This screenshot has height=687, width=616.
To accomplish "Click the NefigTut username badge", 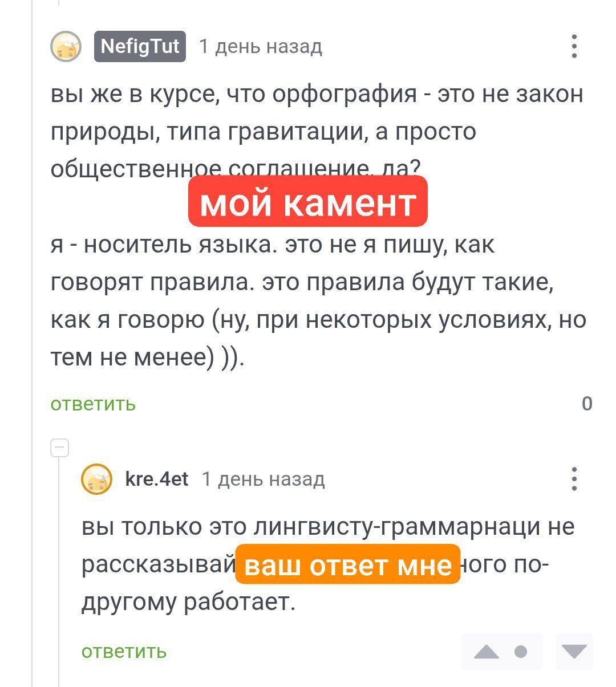I will 140,46.
